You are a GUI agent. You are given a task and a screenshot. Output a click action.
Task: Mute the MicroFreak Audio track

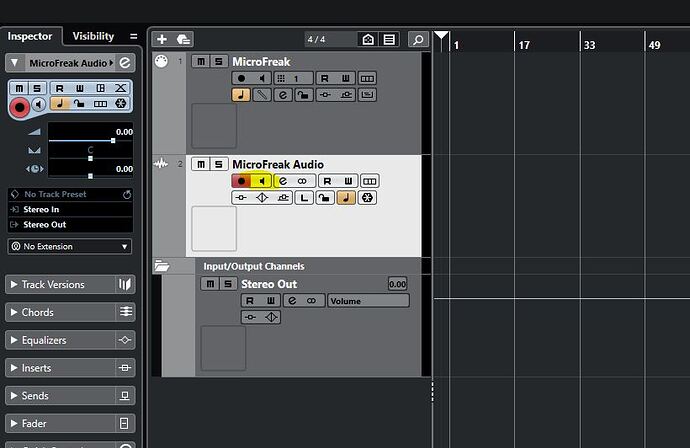[201, 164]
